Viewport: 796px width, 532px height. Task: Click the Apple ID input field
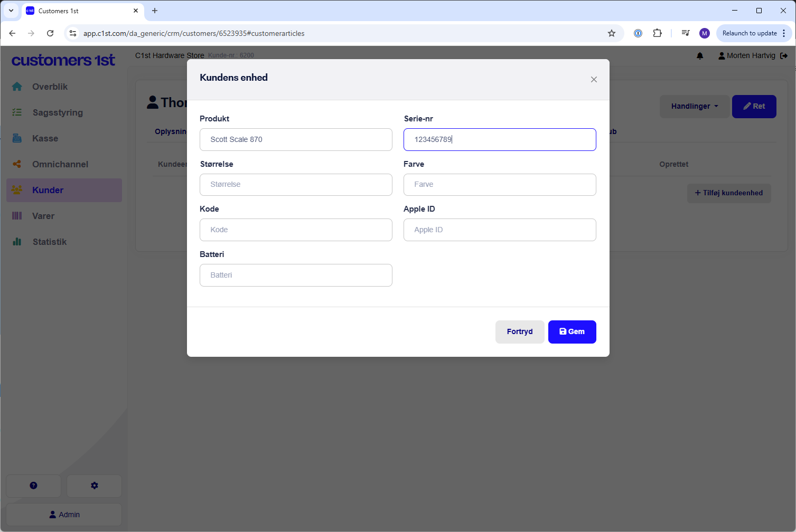tap(500, 230)
